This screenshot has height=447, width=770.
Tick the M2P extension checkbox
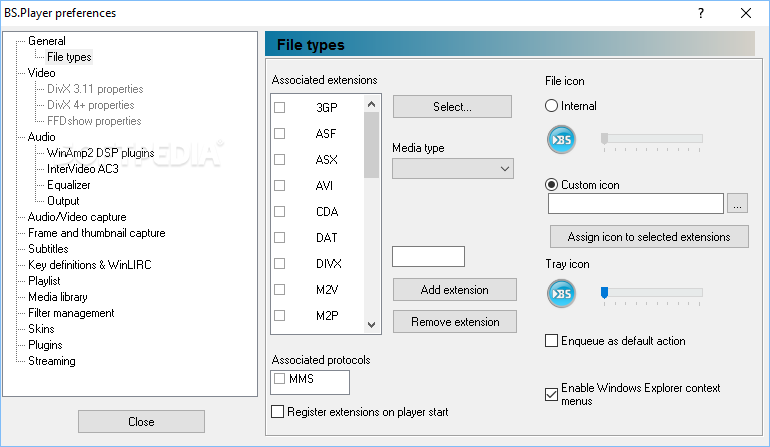[x=279, y=315]
